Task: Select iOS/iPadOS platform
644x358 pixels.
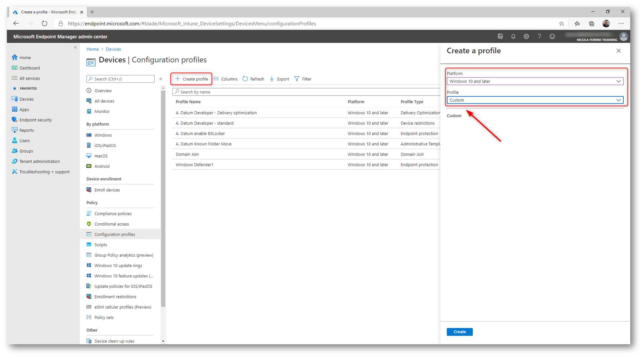Action: tap(105, 145)
